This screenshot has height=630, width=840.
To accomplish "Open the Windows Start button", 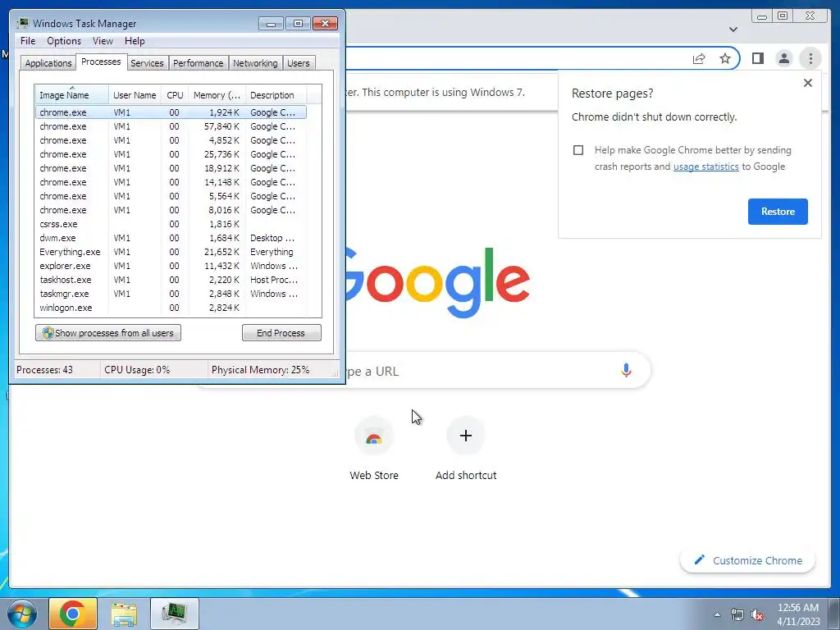I will pos(21,614).
